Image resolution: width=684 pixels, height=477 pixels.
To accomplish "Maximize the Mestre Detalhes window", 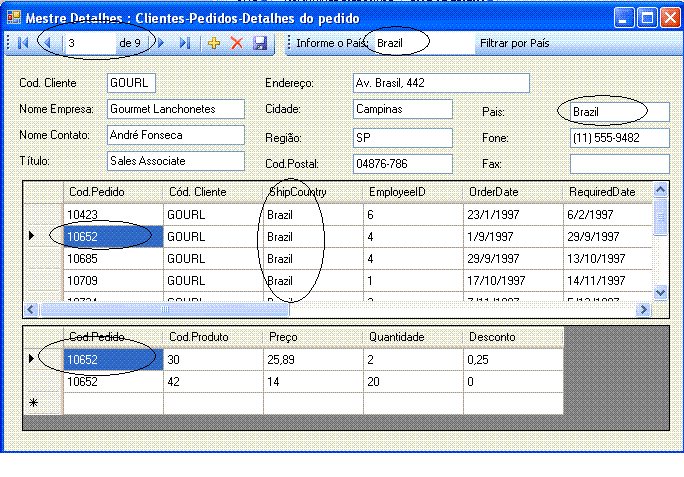I will point(647,18).
